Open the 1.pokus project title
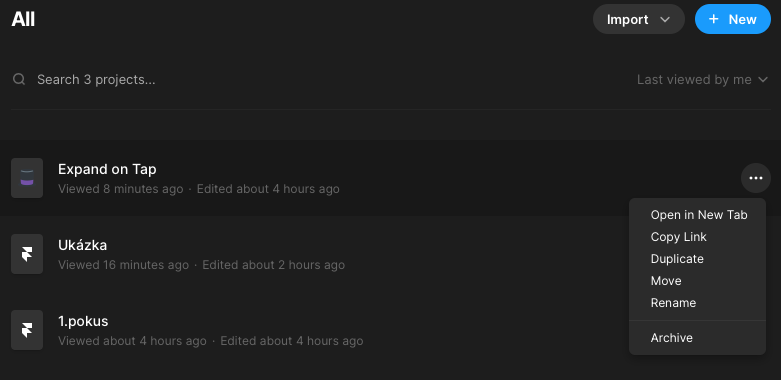 click(83, 321)
